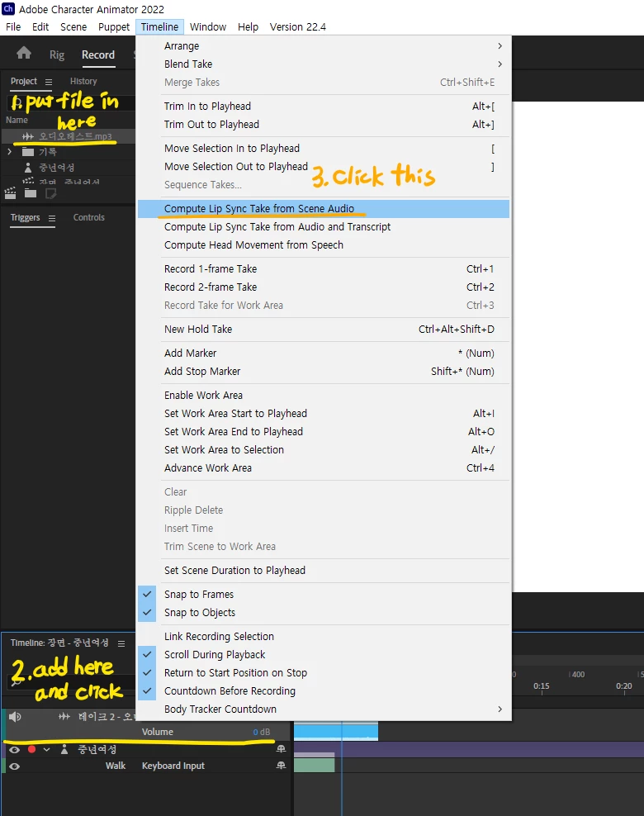The image size is (644, 816).
Task: Choose Set Scene Duration to Playhead
Action: point(324,571)
